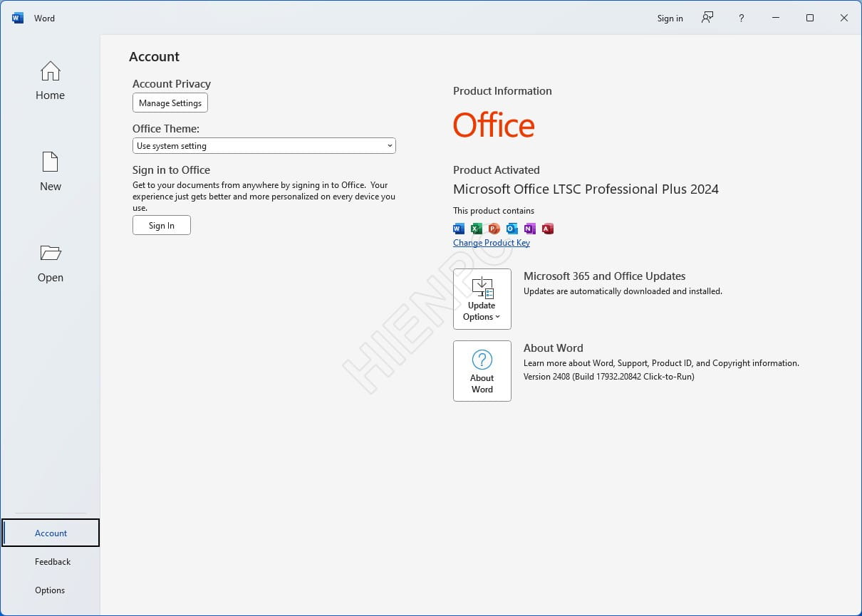Click the Account Privacy heading
Viewport: 862px width, 616px height.
tap(172, 84)
